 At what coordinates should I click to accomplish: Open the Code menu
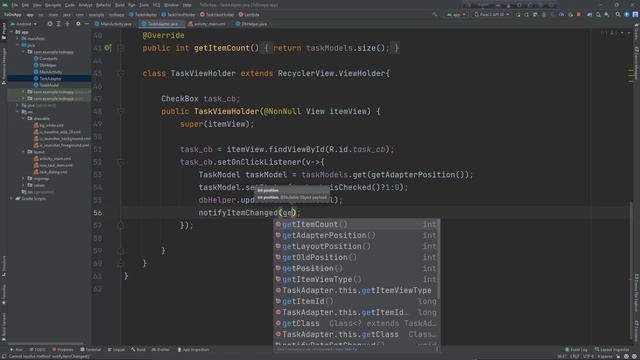[70, 5]
